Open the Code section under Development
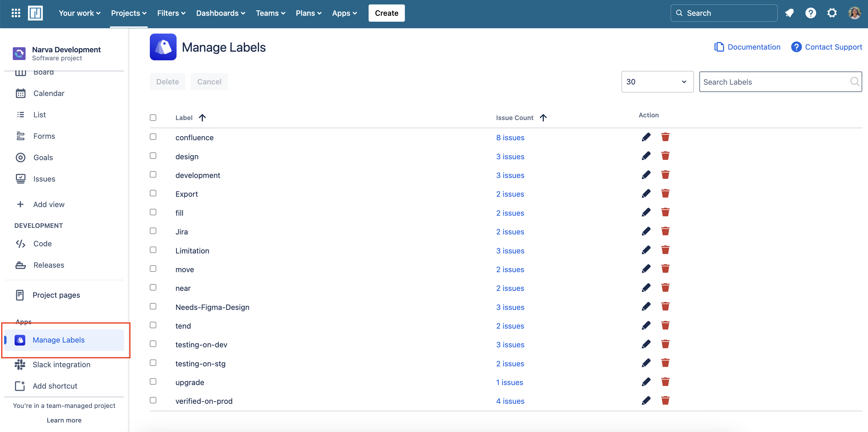 click(x=21, y=243)
